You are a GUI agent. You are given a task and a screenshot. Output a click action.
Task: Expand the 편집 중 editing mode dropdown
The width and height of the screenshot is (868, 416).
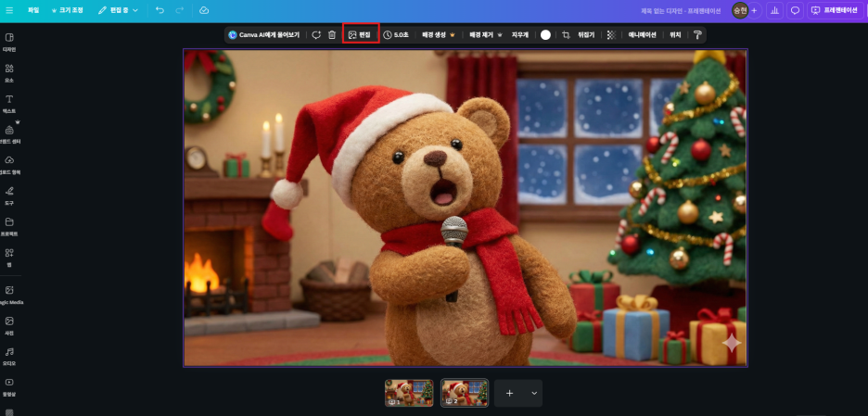click(118, 10)
